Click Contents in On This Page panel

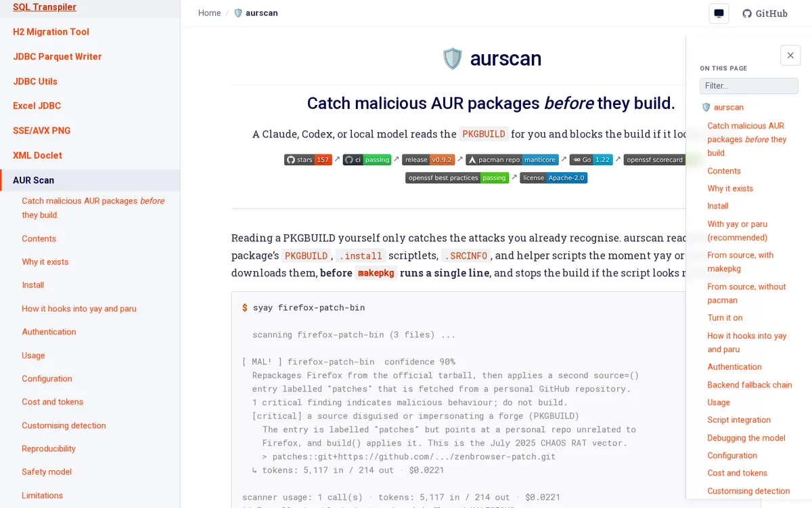tap(724, 171)
